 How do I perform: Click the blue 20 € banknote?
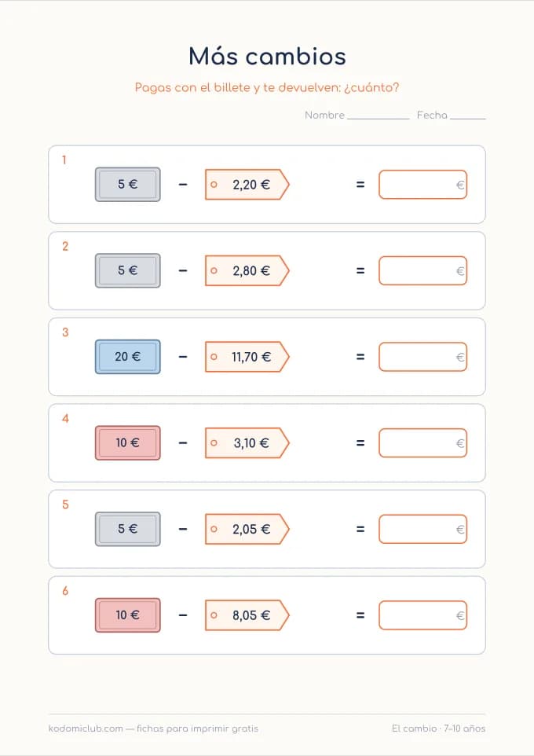(128, 357)
